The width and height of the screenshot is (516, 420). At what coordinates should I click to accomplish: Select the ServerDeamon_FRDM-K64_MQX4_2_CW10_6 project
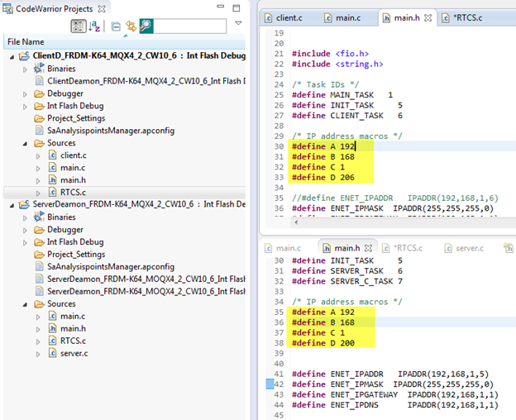pos(139,204)
